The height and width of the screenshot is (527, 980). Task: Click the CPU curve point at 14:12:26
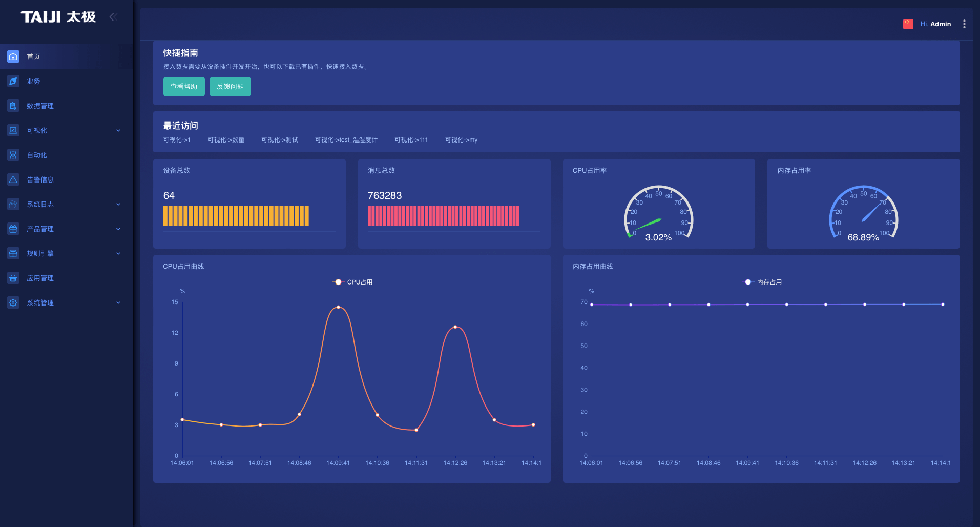click(455, 327)
